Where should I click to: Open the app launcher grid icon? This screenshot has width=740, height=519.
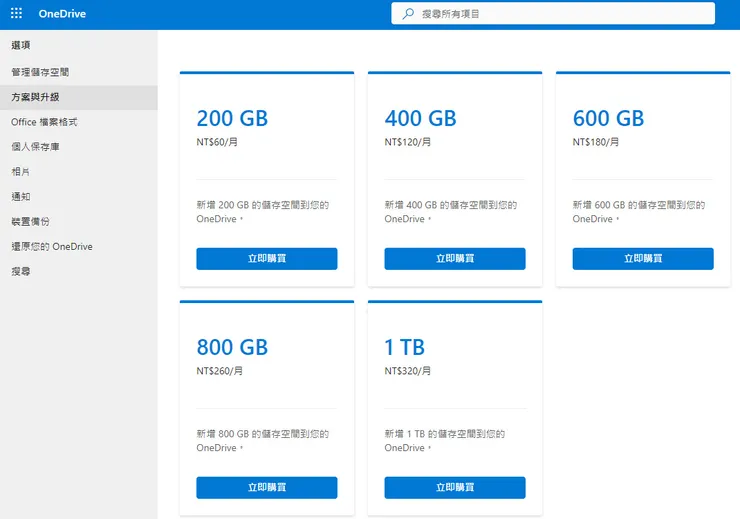point(16,13)
